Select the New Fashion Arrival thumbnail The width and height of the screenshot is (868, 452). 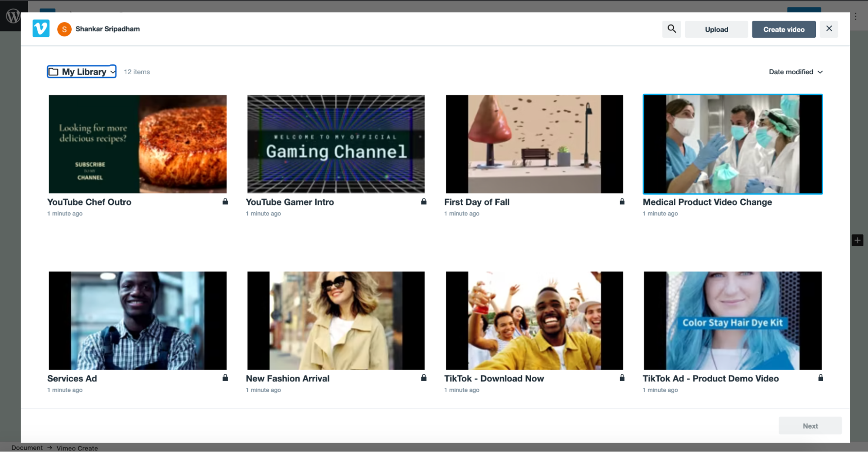(x=336, y=320)
